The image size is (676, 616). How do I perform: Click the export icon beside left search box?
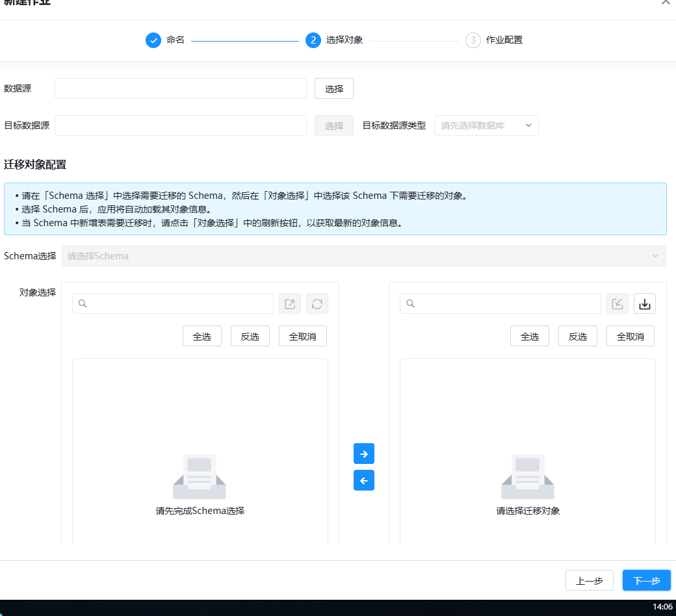(x=290, y=304)
